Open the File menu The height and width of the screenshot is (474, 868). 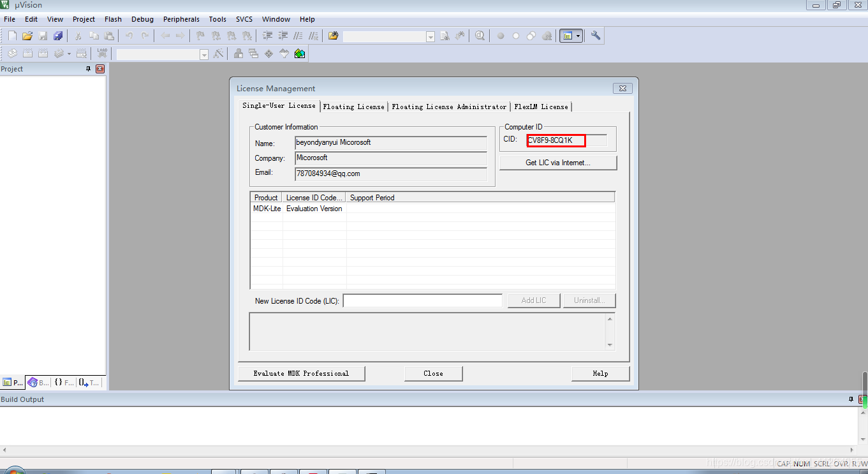(10, 19)
